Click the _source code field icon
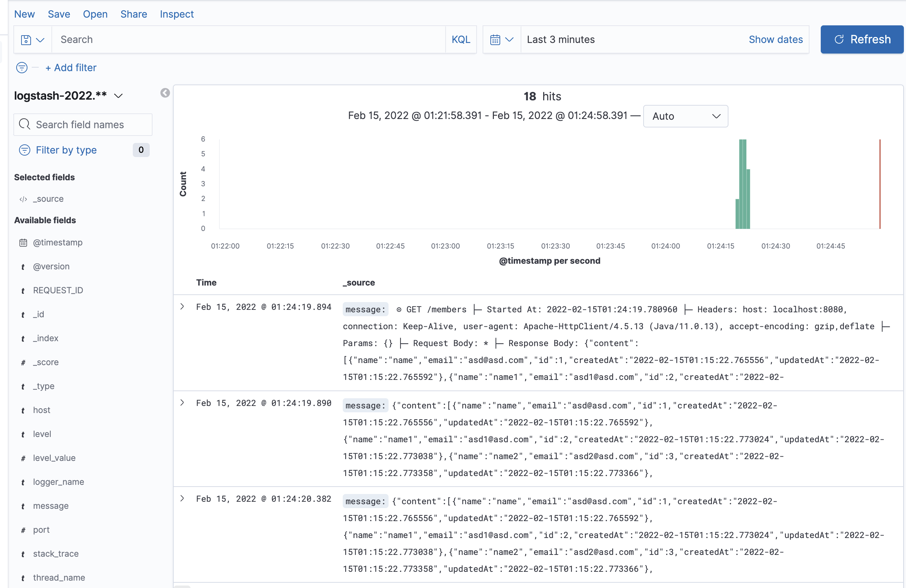This screenshot has height=588, width=906. tap(23, 199)
